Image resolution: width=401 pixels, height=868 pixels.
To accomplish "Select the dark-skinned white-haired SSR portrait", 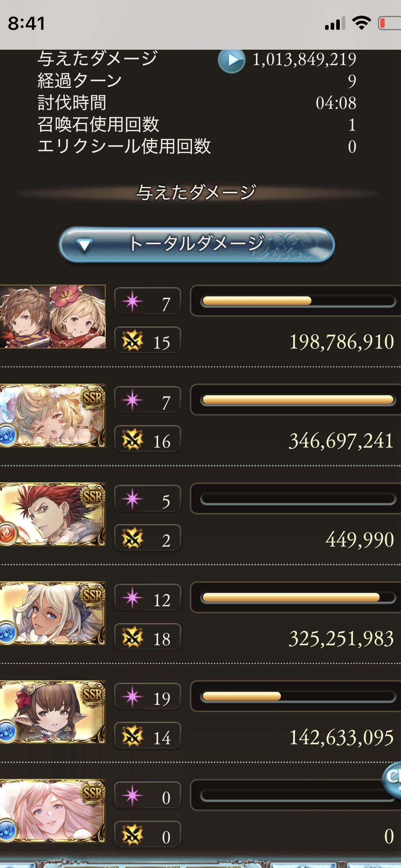I will 52,613.
